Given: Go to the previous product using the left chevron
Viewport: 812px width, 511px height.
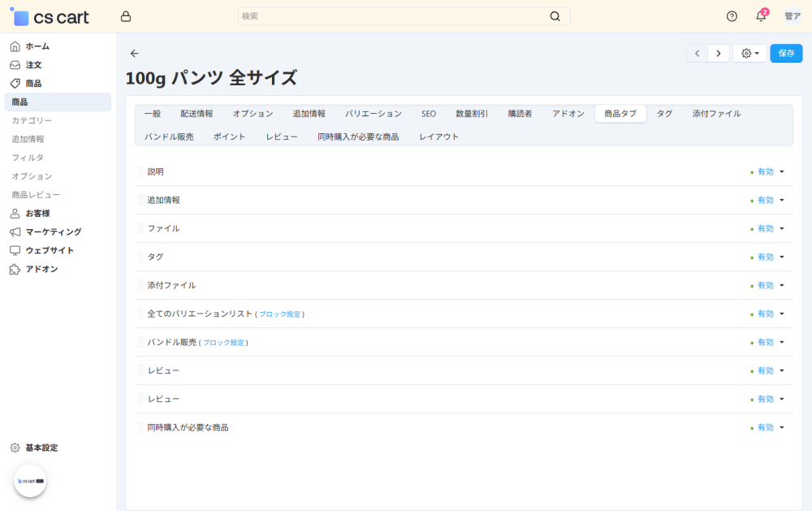Looking at the screenshot, I should click(698, 54).
